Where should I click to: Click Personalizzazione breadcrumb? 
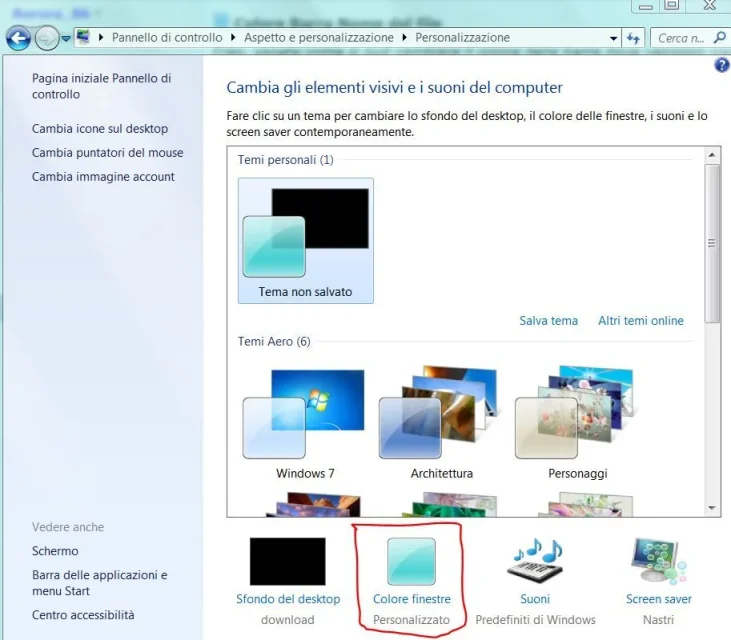pyautogui.click(x=462, y=37)
